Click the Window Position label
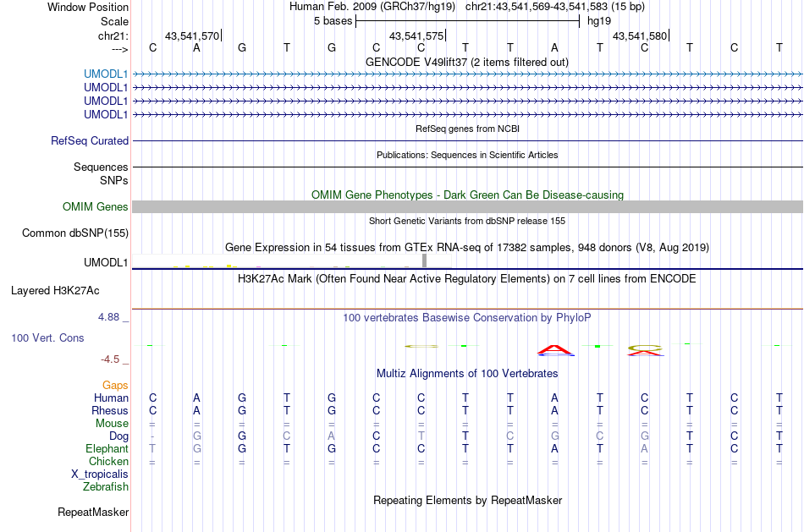804x532 pixels. (88, 7)
